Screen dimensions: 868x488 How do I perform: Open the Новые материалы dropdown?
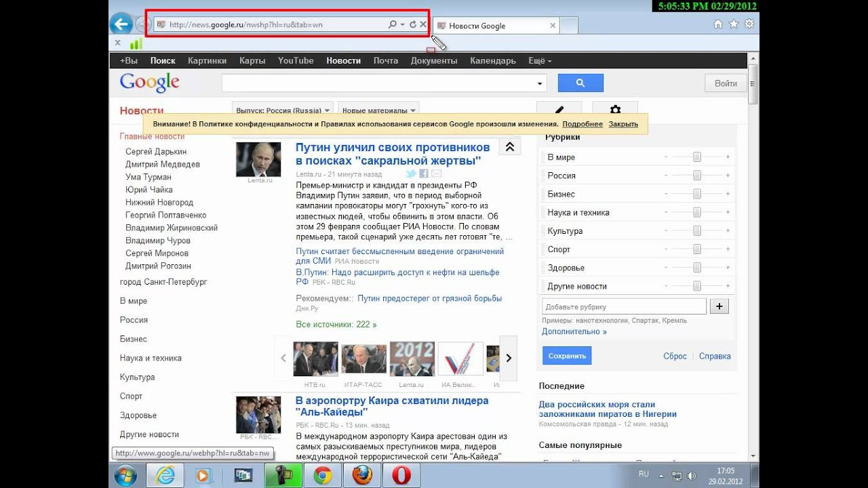(x=378, y=110)
